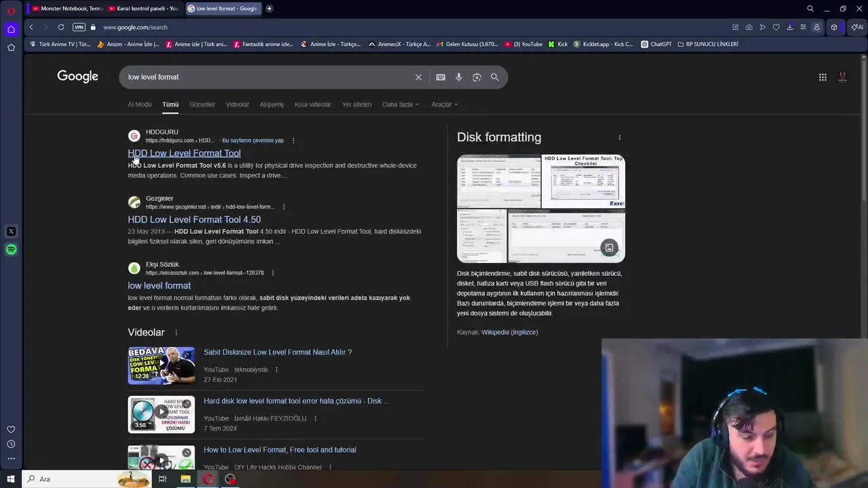Search by image with Lens icon
868x488 pixels.
(x=477, y=77)
